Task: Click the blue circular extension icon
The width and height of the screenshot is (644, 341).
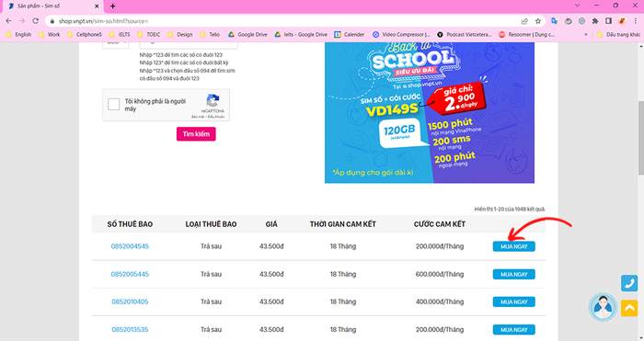Action: pos(582,21)
